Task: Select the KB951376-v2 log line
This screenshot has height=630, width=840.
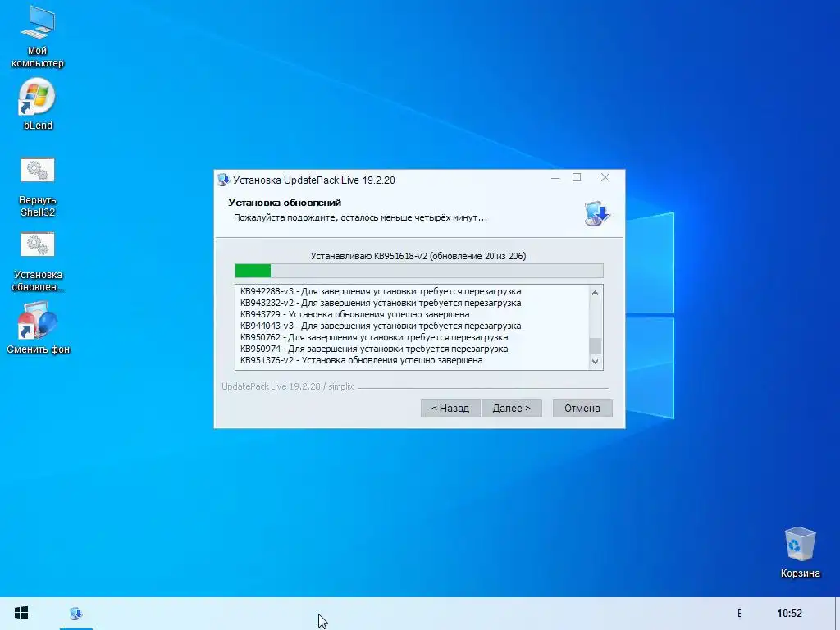Action: click(361, 361)
